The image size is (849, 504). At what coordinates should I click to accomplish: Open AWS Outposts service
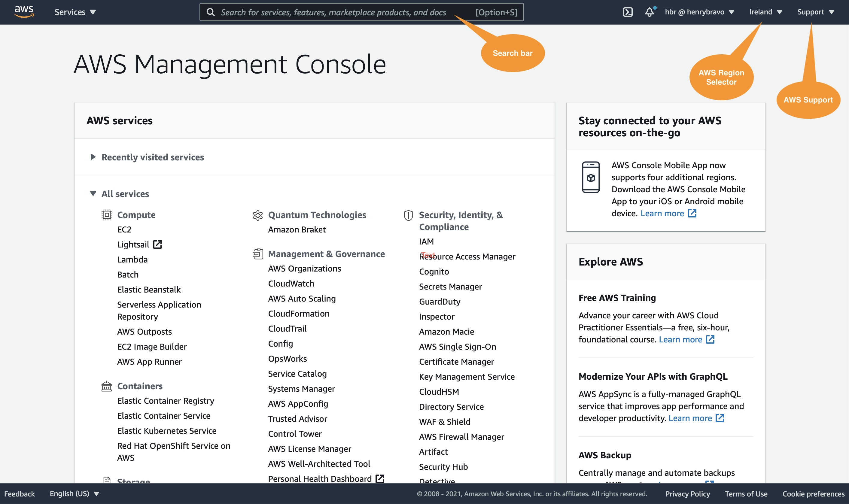tap(144, 332)
